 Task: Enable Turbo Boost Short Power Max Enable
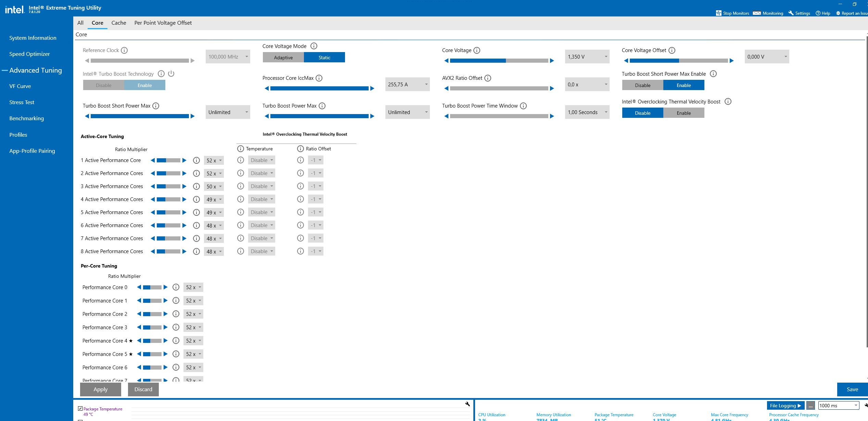coord(684,85)
